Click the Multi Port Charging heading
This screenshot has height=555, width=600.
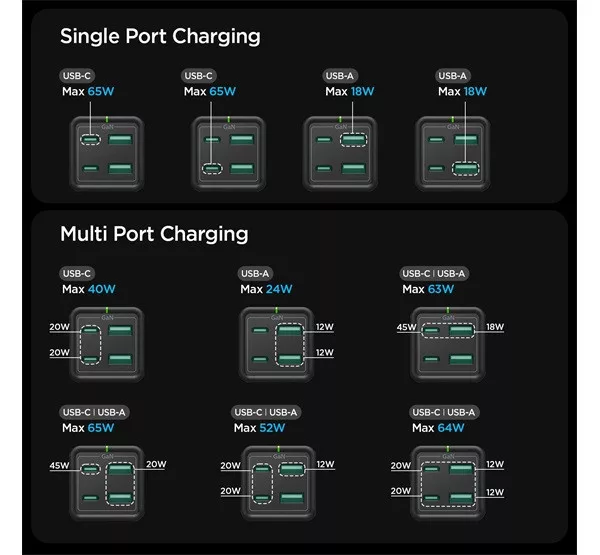click(154, 234)
